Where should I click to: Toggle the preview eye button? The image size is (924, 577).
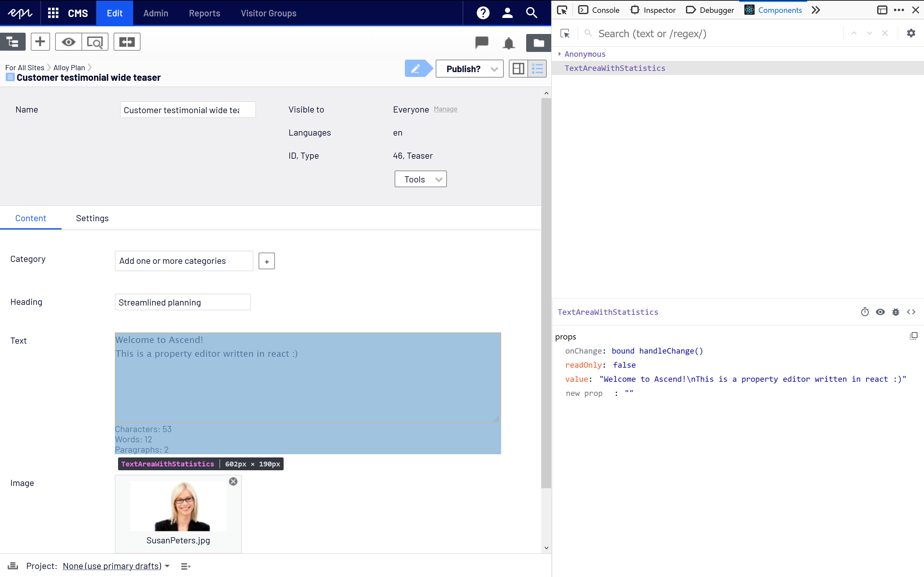coord(68,42)
